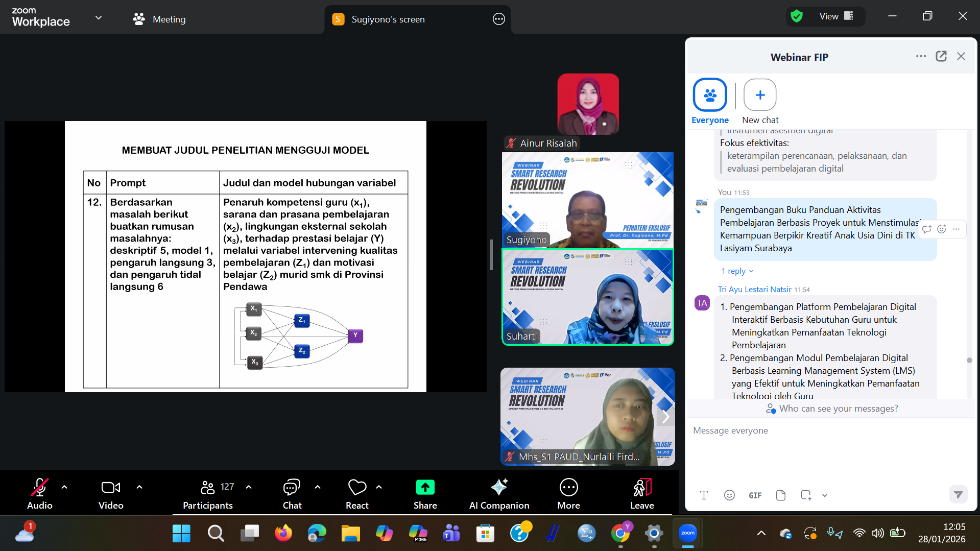Click the green Share screen icon
The image size is (980, 551).
pyautogui.click(x=425, y=488)
